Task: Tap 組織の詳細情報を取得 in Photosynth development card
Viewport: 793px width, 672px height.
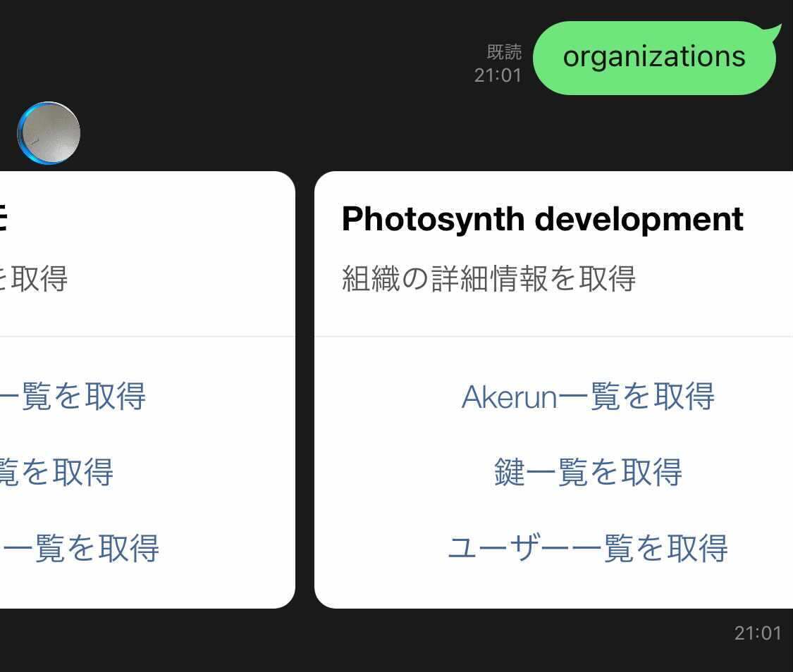Action: (488, 278)
